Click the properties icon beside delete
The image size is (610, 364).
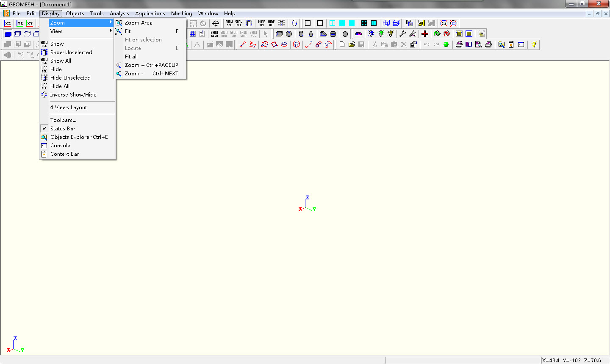tap(413, 44)
